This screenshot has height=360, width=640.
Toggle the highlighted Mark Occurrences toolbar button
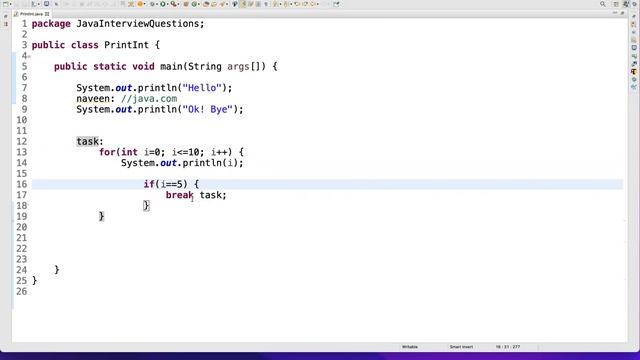coord(243,4)
